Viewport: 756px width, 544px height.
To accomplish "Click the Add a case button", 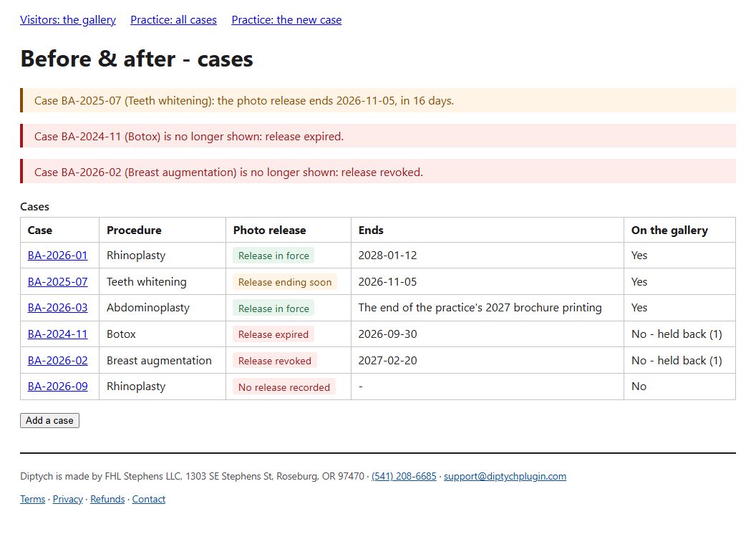I will [x=49, y=421].
